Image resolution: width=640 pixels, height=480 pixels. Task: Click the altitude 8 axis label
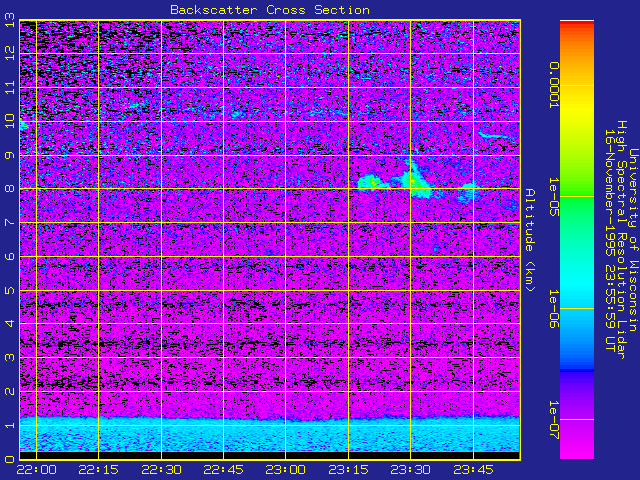(x=10, y=189)
